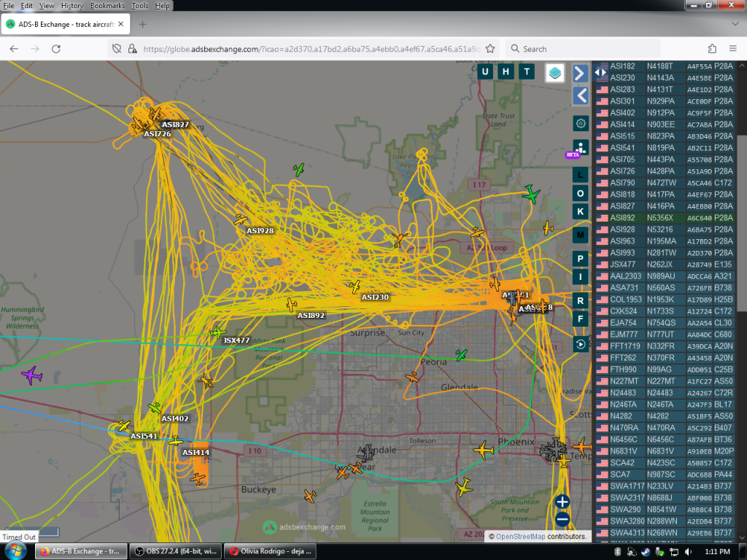The height and width of the screenshot is (560, 747).
Task: Click the browser Search field
Action: pyautogui.click(x=583, y=49)
